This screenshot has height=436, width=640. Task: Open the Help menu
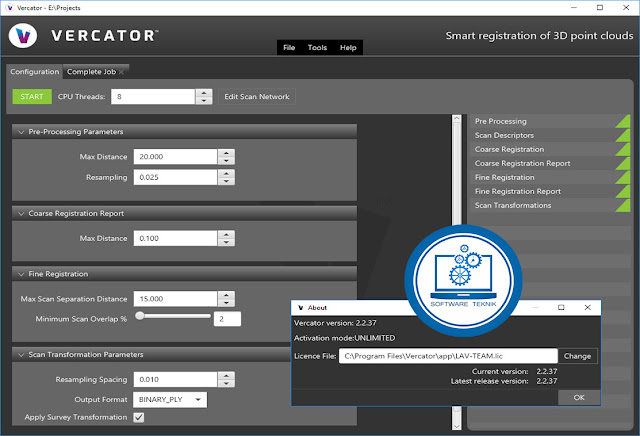348,47
